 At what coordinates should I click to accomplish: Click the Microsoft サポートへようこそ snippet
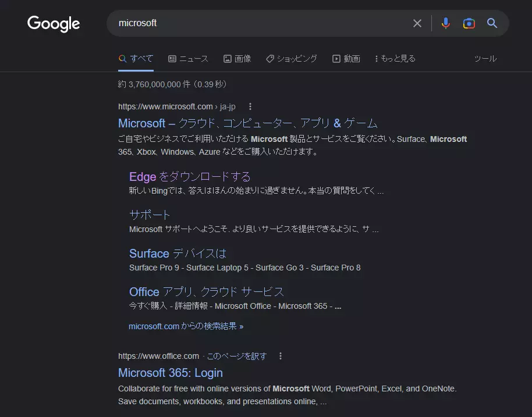[254, 229]
